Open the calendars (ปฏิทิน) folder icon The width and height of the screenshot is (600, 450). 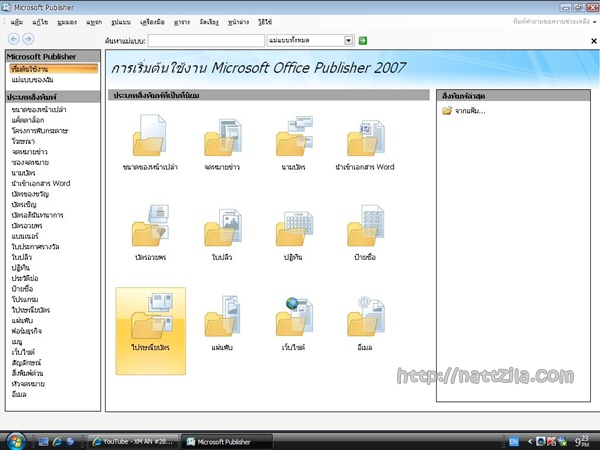pyautogui.click(x=294, y=228)
